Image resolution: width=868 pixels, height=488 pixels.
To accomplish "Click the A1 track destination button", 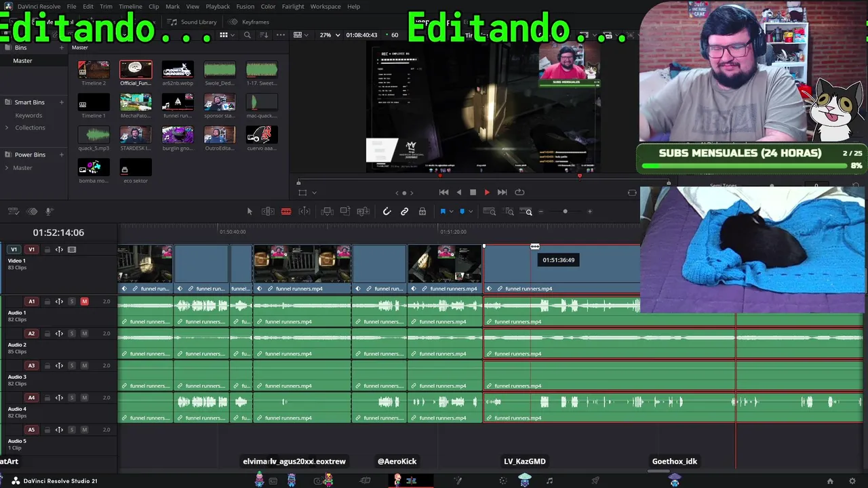I will [31, 302].
